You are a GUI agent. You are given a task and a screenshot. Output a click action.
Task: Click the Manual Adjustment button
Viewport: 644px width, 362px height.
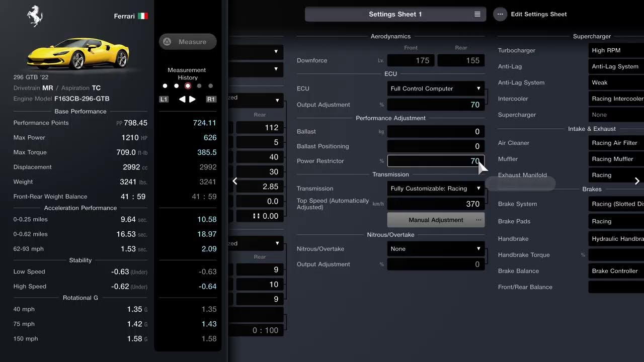[x=436, y=220]
